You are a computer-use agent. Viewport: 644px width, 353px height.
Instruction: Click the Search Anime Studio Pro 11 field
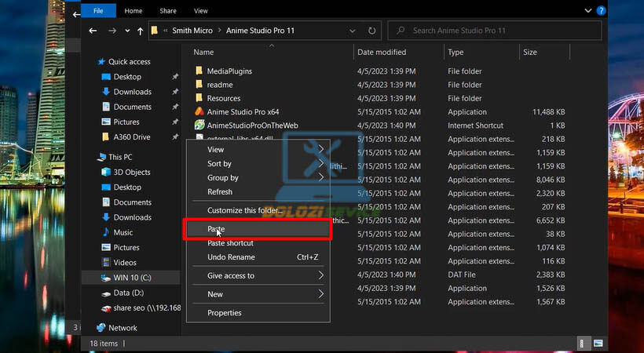(495, 31)
